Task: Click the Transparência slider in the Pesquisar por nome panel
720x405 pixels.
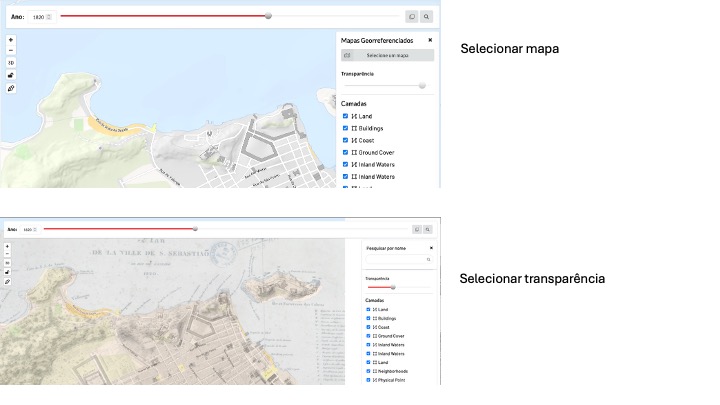Action: coord(393,287)
